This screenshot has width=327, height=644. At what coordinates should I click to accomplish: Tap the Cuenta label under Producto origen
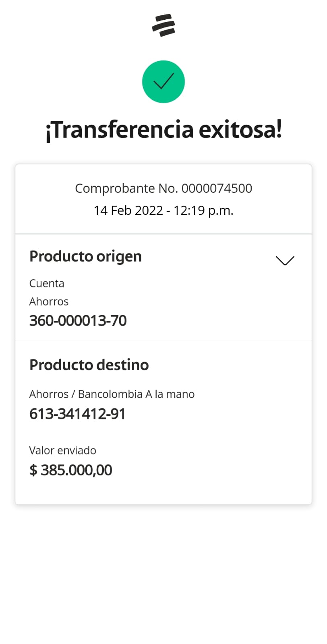click(47, 283)
